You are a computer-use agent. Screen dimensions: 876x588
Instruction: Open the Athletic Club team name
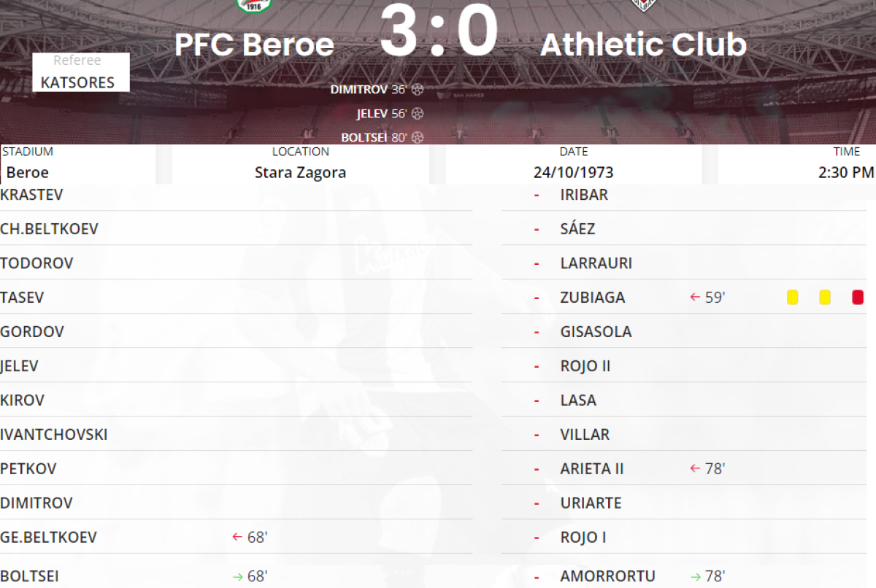click(x=643, y=45)
